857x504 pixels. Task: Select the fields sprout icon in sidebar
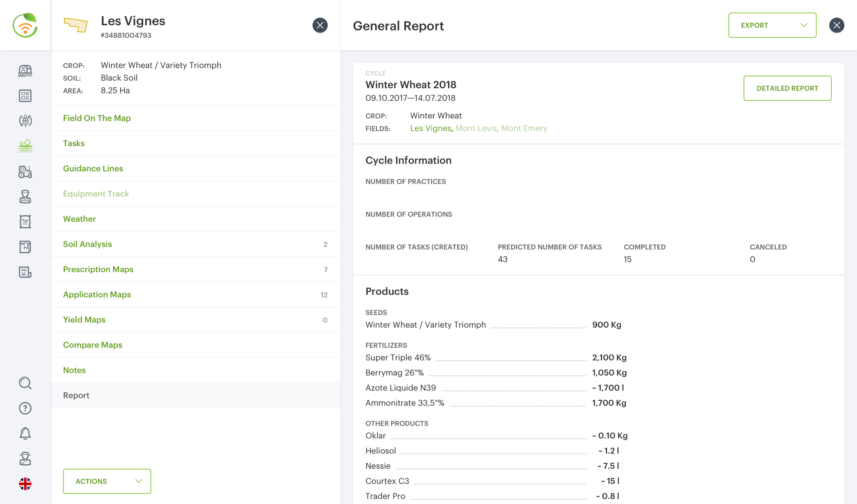pyautogui.click(x=25, y=146)
